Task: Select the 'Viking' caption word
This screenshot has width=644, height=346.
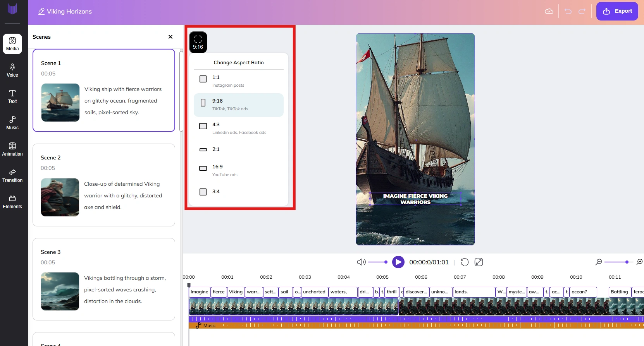Action: [236, 292]
